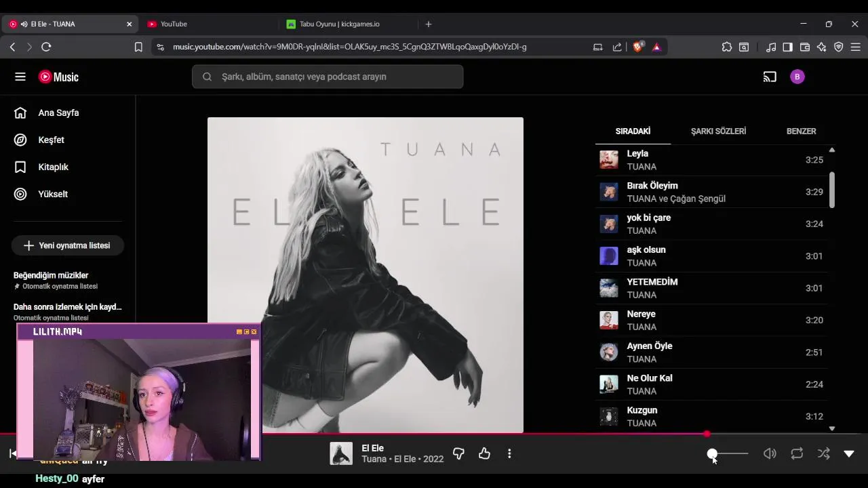Switch to ŞARKI SÖZLERİ tab

click(718, 131)
